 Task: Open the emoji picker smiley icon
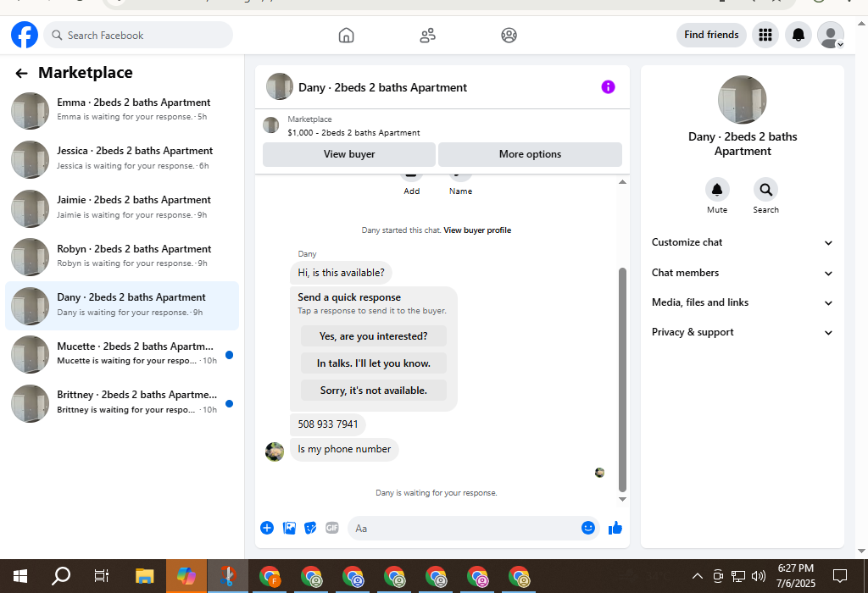(x=588, y=528)
